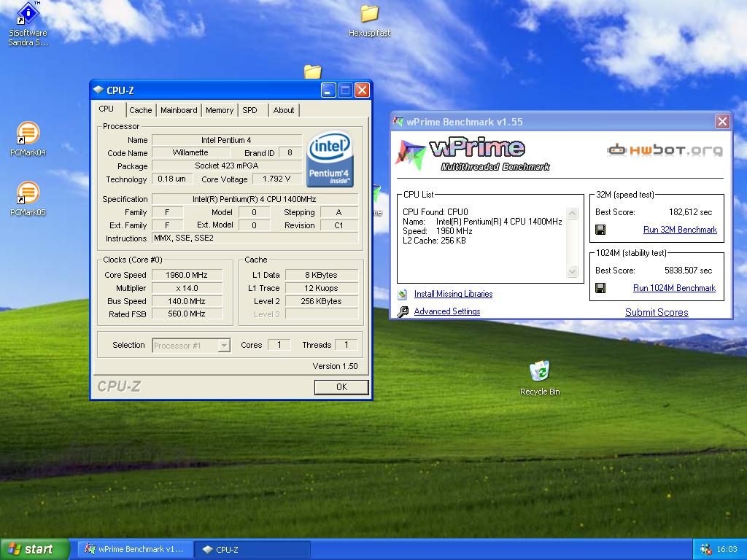Click L2 Cache: 256 KB line in CPU List
This screenshot has width=747, height=560.
(434, 241)
